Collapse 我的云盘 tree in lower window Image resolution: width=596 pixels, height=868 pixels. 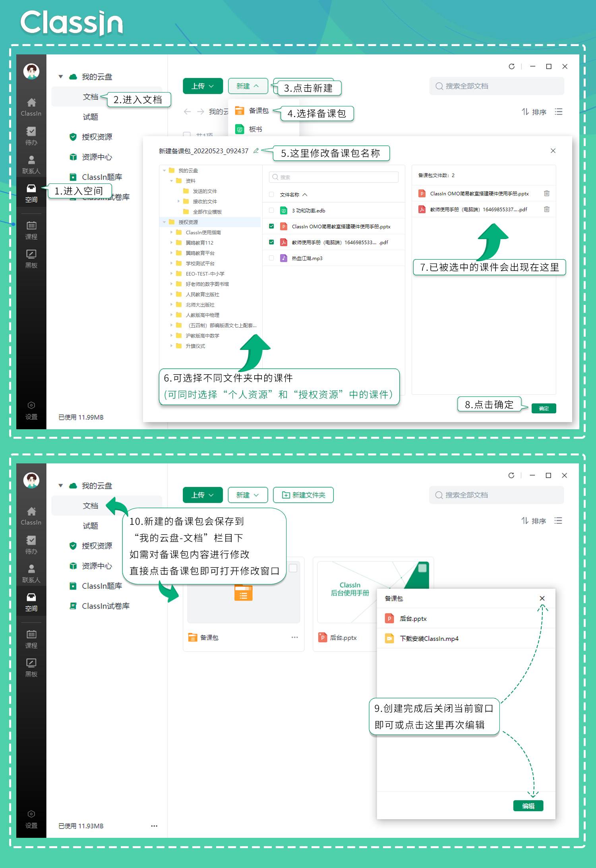(x=61, y=486)
